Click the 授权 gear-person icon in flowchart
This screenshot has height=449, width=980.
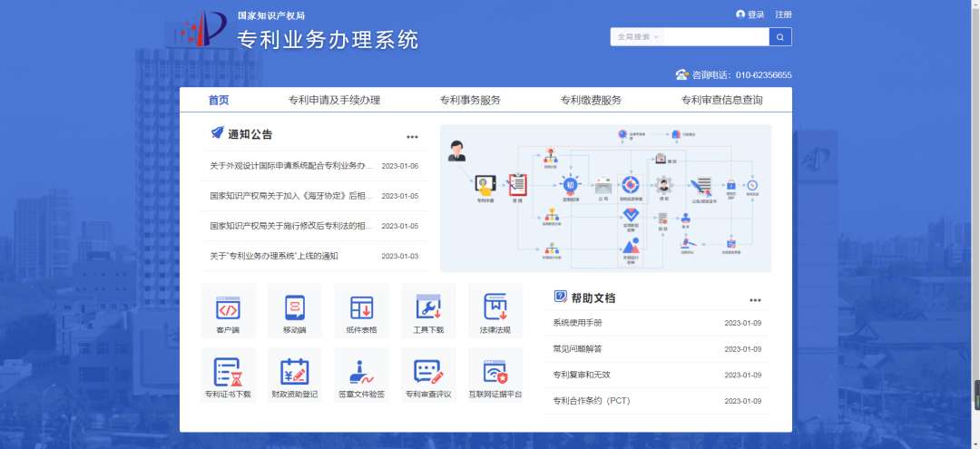tap(663, 185)
